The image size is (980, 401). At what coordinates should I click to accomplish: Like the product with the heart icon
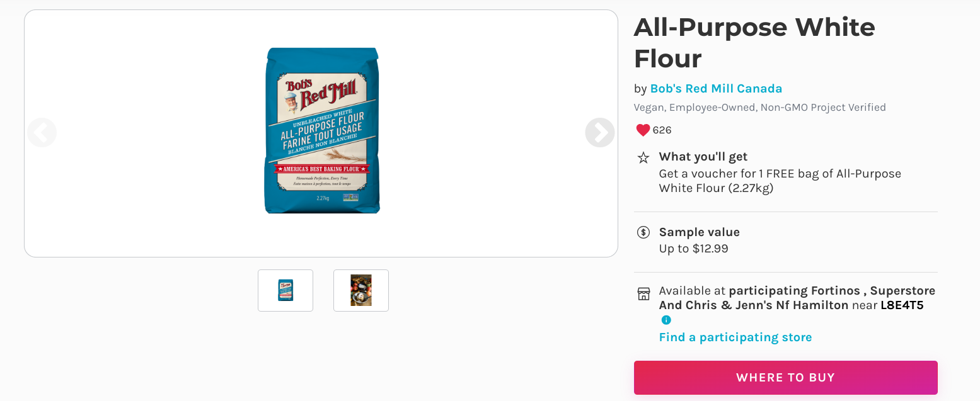[x=643, y=130]
